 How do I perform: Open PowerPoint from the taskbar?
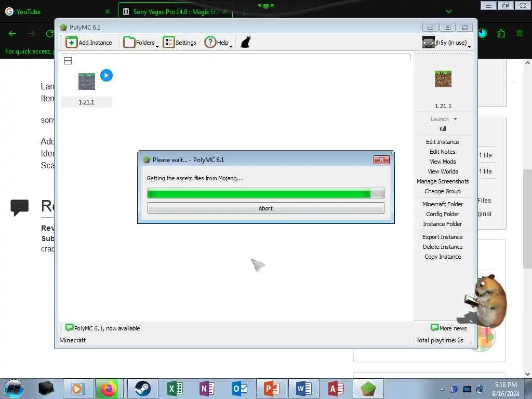pos(272,389)
